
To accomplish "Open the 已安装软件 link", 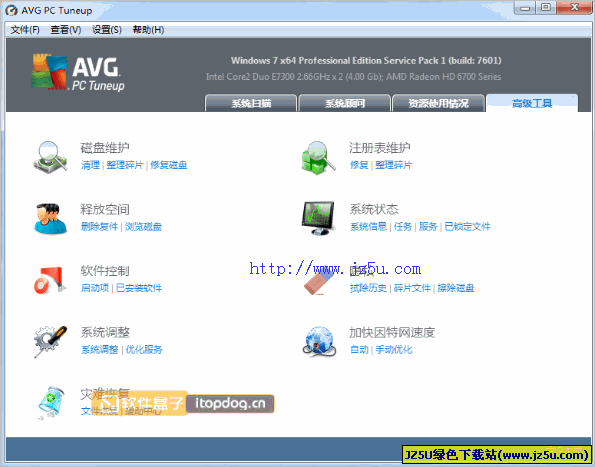I will tap(139, 288).
